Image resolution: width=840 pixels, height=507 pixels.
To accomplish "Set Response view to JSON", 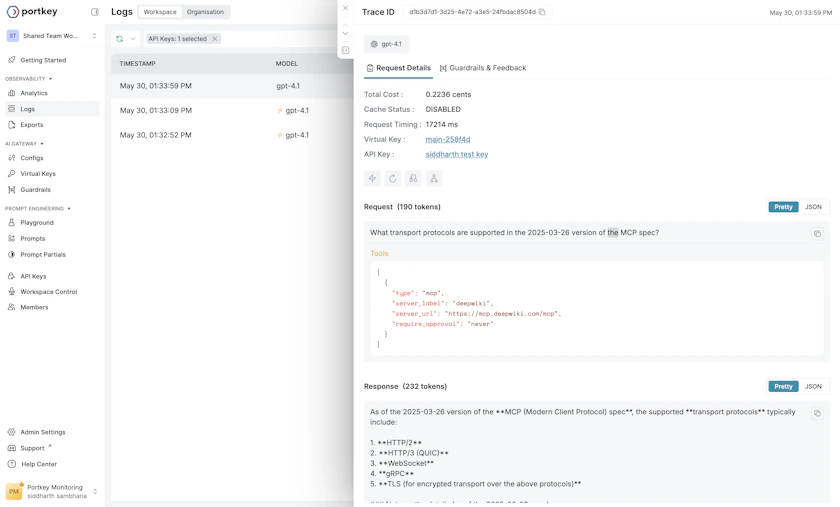I will [813, 386].
